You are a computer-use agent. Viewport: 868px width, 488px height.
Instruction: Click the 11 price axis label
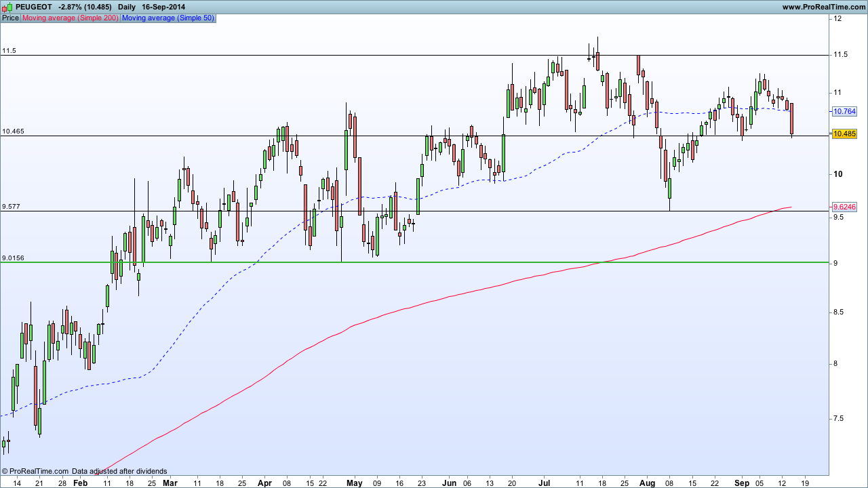pyautogui.click(x=837, y=92)
